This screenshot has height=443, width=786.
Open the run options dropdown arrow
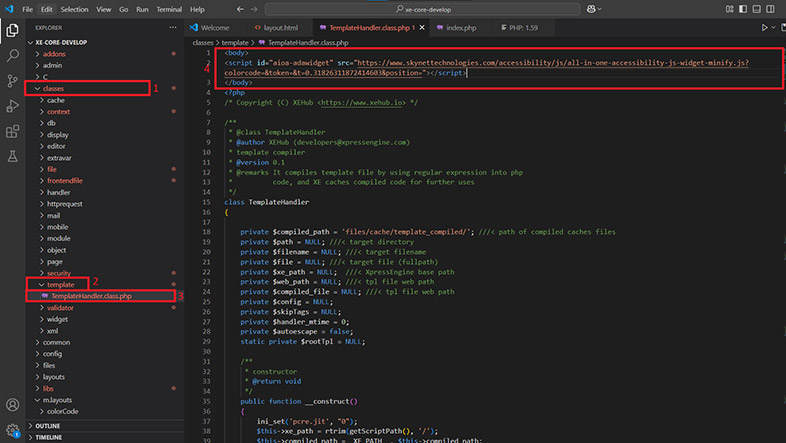point(773,28)
